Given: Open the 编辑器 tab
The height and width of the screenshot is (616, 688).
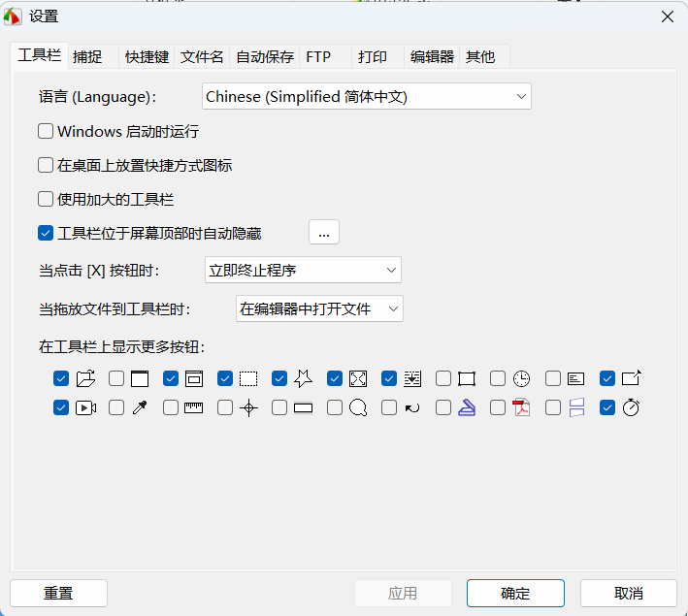Looking at the screenshot, I should 432,56.
